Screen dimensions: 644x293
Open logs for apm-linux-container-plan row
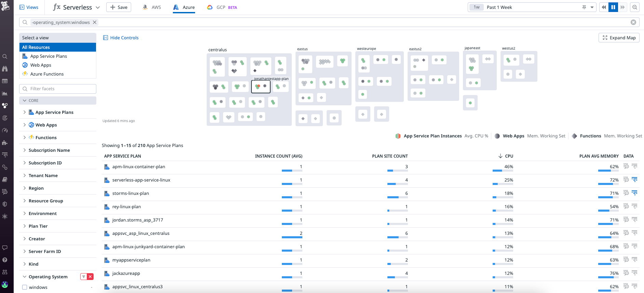pos(634,167)
